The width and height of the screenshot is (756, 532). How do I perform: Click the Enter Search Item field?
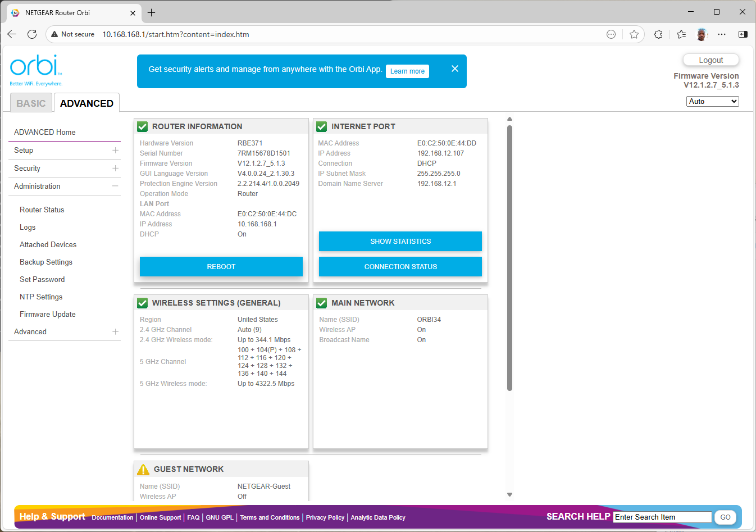click(x=663, y=517)
